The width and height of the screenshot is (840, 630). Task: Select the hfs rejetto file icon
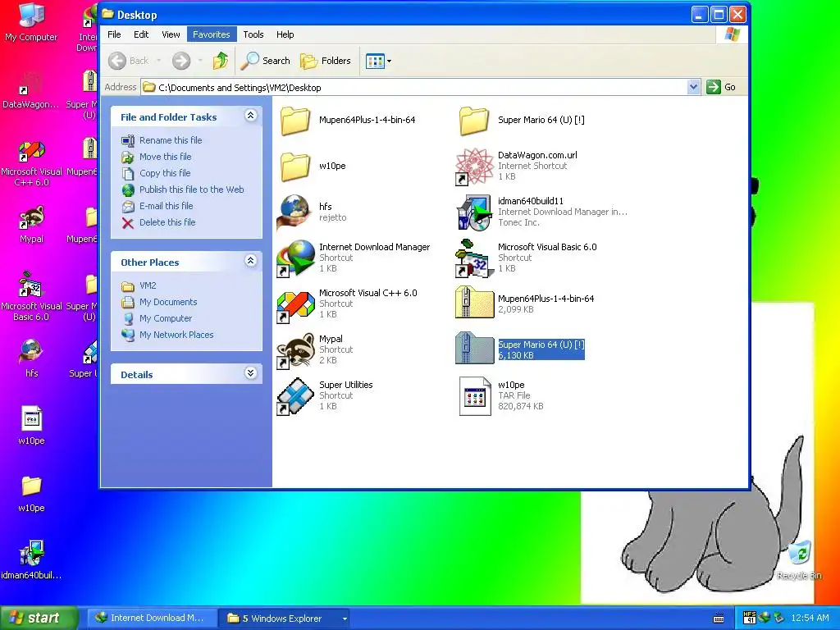(294, 212)
